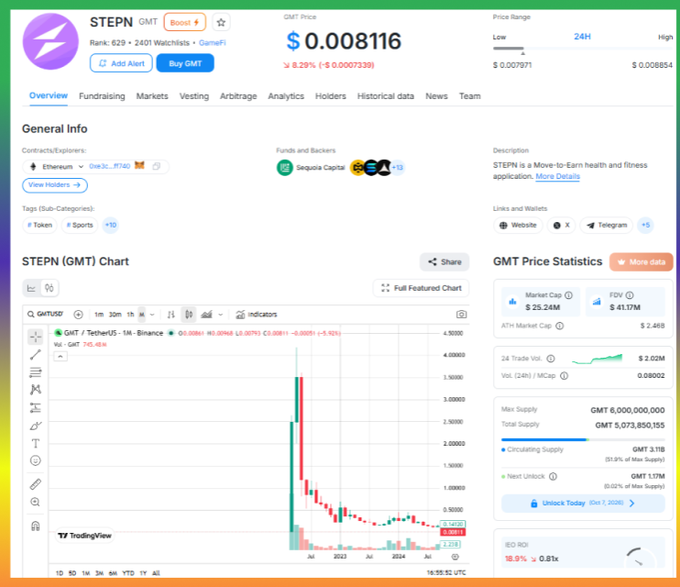Click the Full Featured Chart button
The height and width of the screenshot is (587, 680).
click(421, 288)
